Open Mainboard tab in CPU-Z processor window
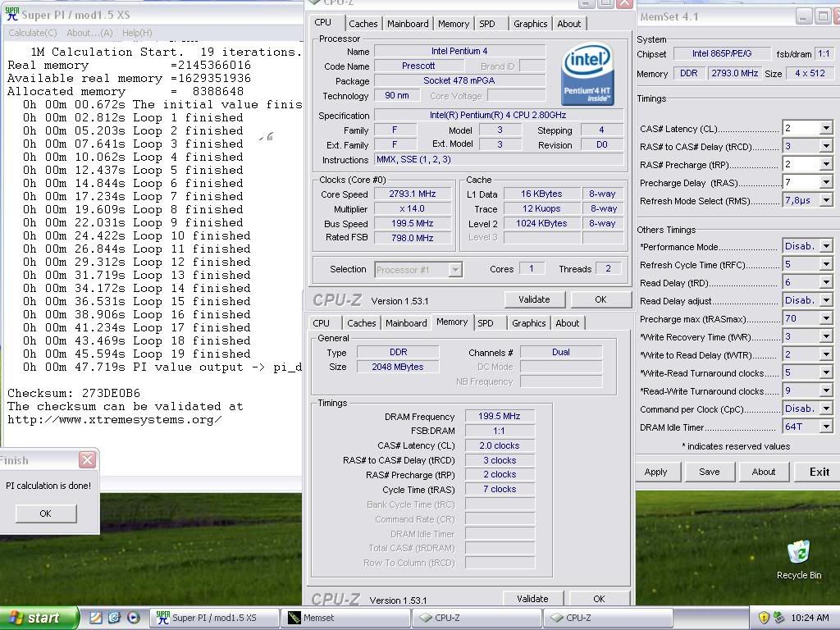The height and width of the screenshot is (630, 840). (408, 24)
